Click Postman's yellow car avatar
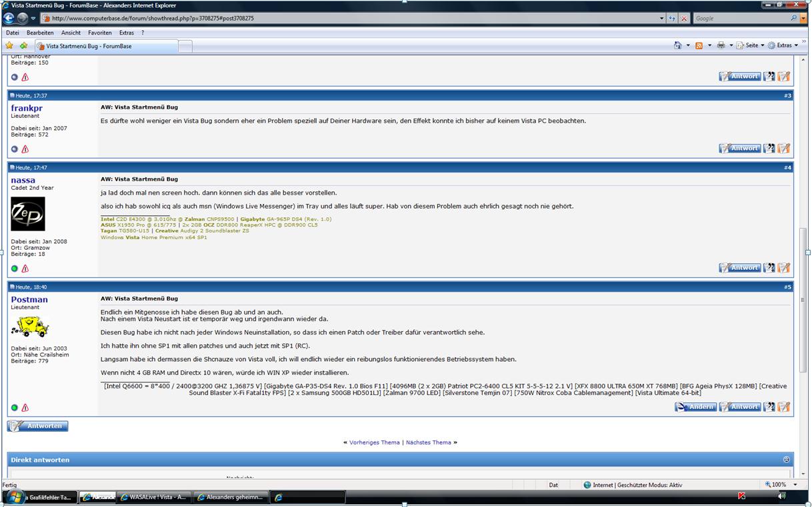Viewport: 812px width, 507px height. [31, 326]
